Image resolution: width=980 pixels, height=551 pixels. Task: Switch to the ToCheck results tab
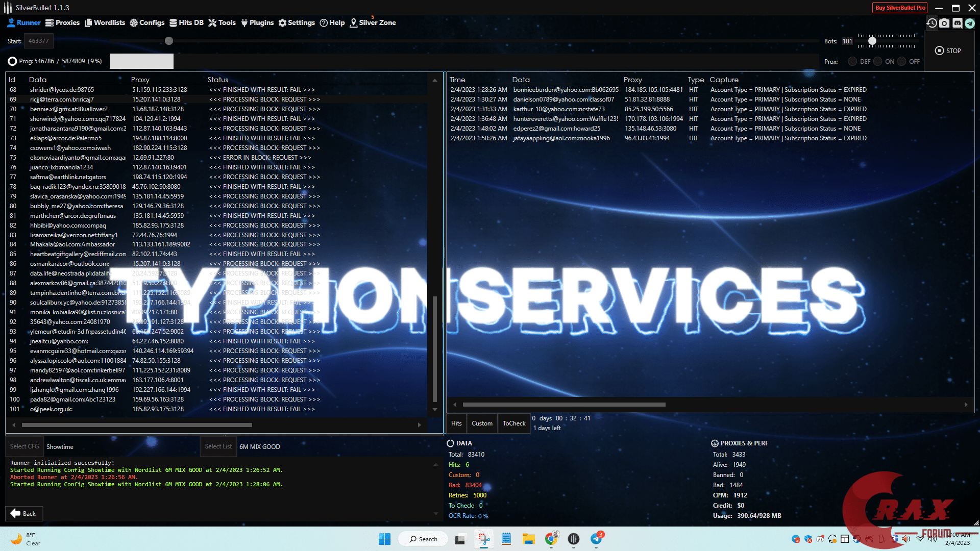514,423
